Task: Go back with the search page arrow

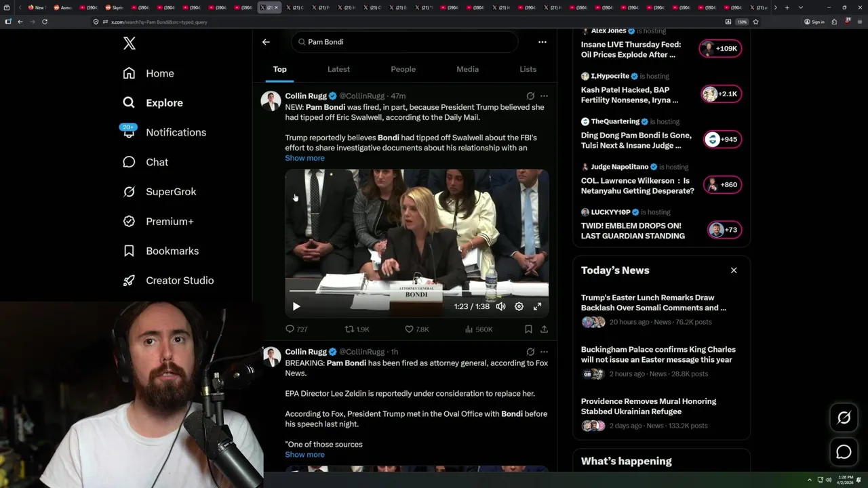Action: tap(266, 42)
